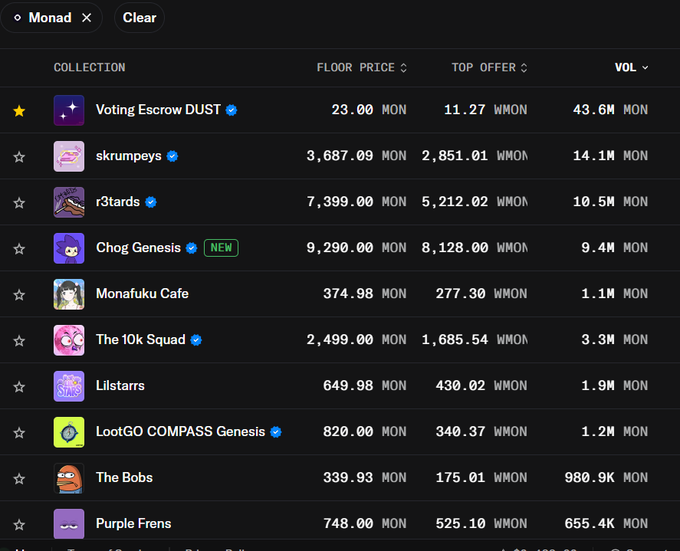Open The 10k Squad collection thumbnail
The height and width of the screenshot is (551, 680).
[x=69, y=340]
